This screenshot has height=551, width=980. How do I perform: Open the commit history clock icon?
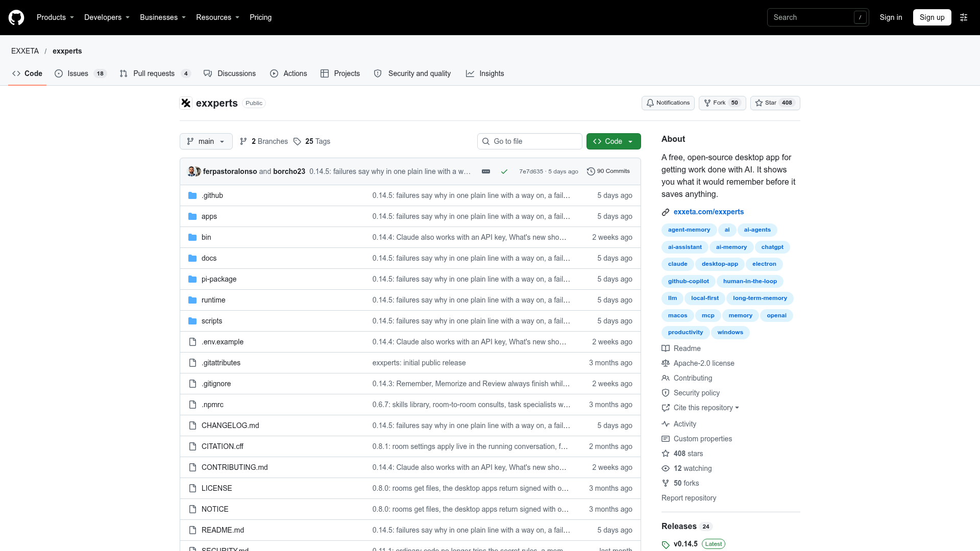click(x=591, y=171)
